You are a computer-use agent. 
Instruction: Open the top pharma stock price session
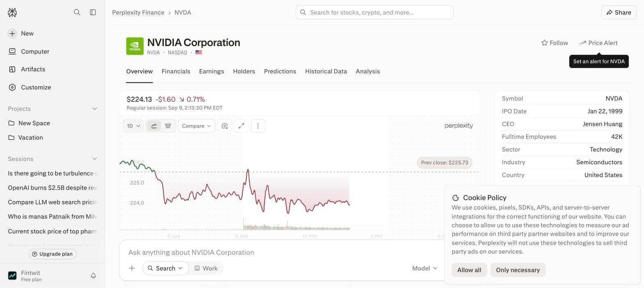coord(52,231)
